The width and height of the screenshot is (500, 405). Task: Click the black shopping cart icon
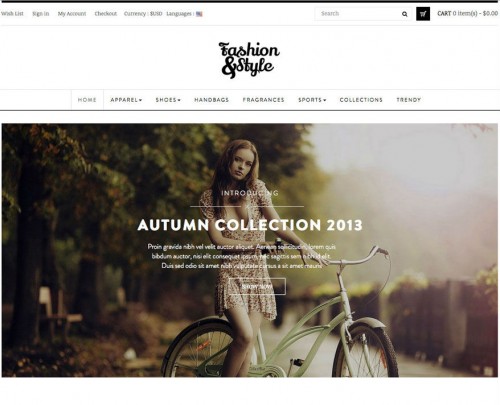coord(423,14)
